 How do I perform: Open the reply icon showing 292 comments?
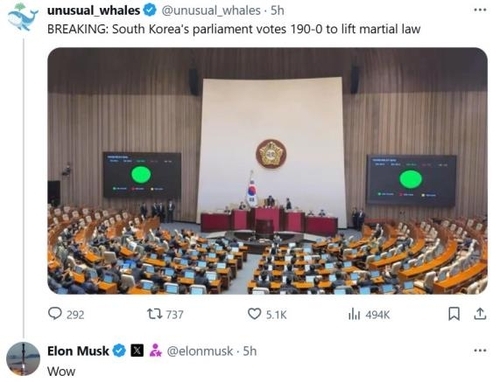pyautogui.click(x=55, y=314)
